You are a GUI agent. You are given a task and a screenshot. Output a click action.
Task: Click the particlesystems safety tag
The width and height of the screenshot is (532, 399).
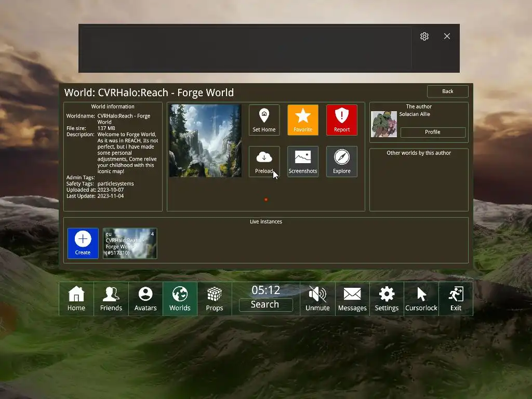coord(116,184)
